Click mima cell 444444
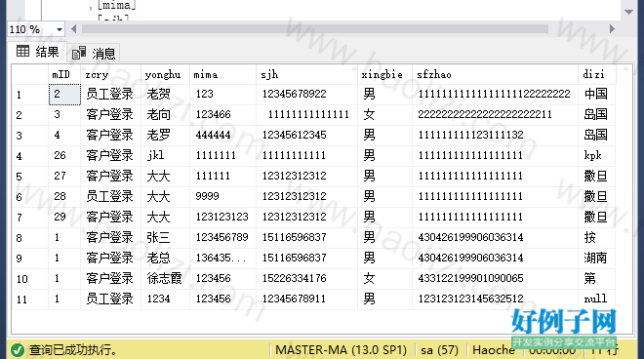Image resolution: width=644 pixels, height=359 pixels. point(223,136)
